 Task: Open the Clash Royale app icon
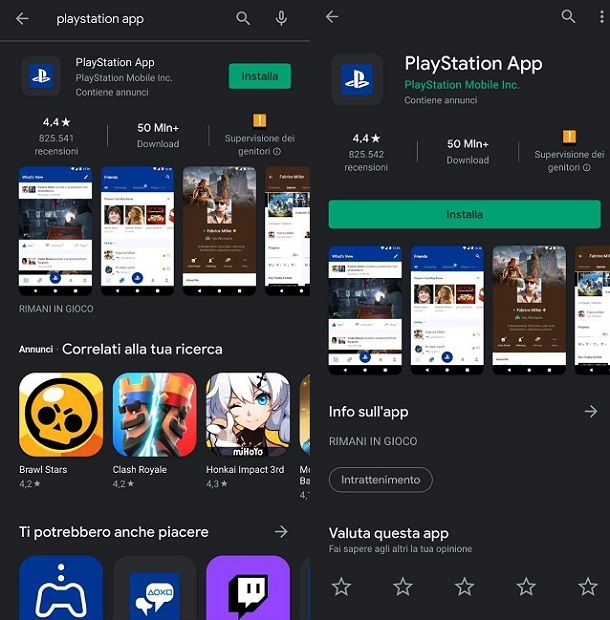point(154,414)
